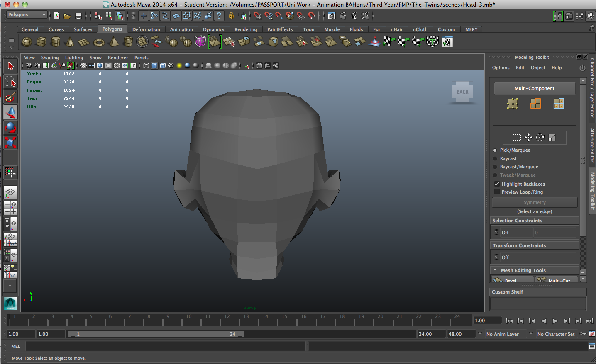Viewport: 596px width, 364px height.
Task: Click the time range slider bar
Action: tap(155, 334)
